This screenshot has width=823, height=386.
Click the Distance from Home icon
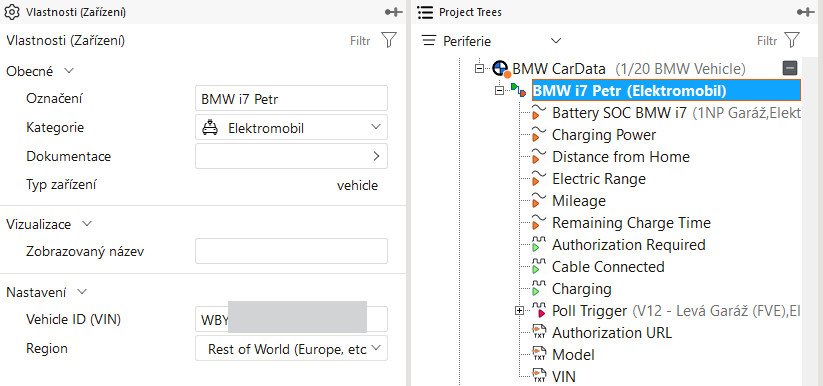pyautogui.click(x=539, y=157)
